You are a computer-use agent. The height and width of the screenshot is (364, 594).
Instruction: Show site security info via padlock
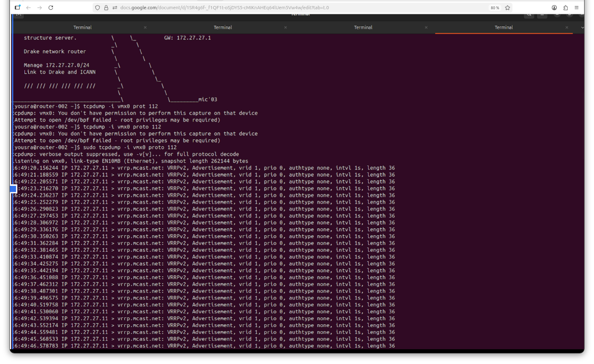106,8
